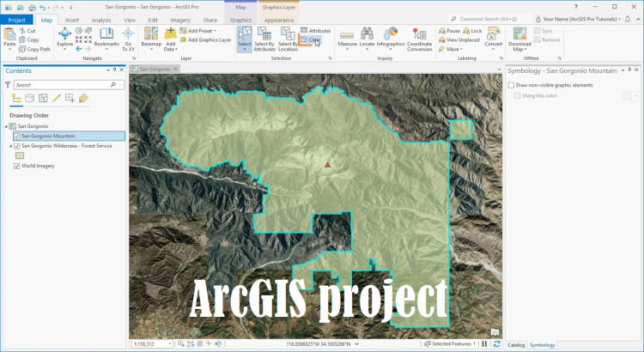Open coordinate display units dropdown
This screenshot has height=352, width=644.
[x=356, y=343]
